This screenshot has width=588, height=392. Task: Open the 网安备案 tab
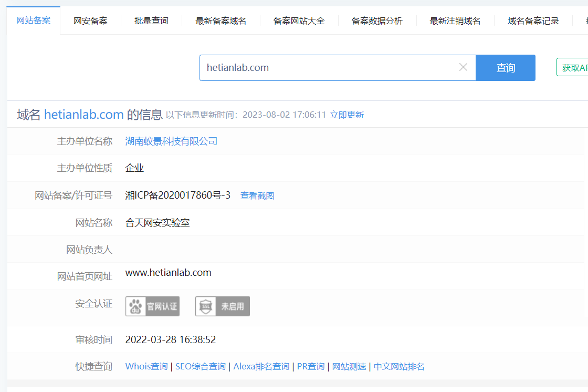pyautogui.click(x=90, y=20)
